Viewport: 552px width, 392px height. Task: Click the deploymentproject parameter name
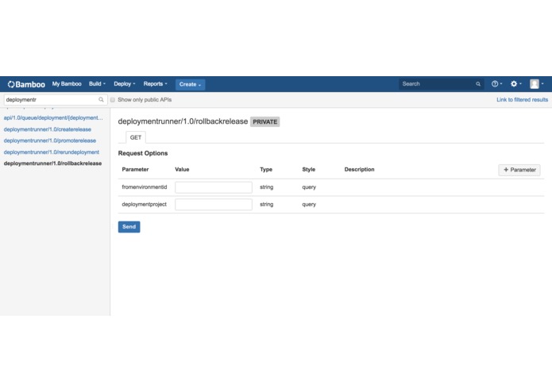tap(144, 204)
